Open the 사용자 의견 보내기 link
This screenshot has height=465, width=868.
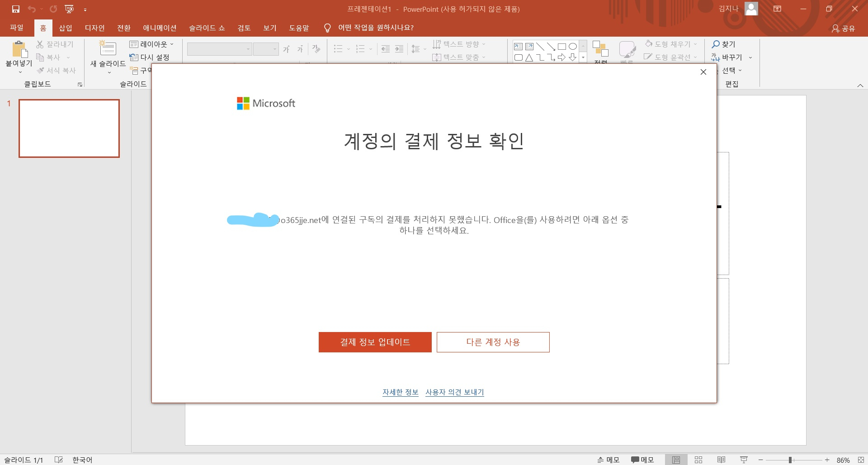click(x=455, y=392)
